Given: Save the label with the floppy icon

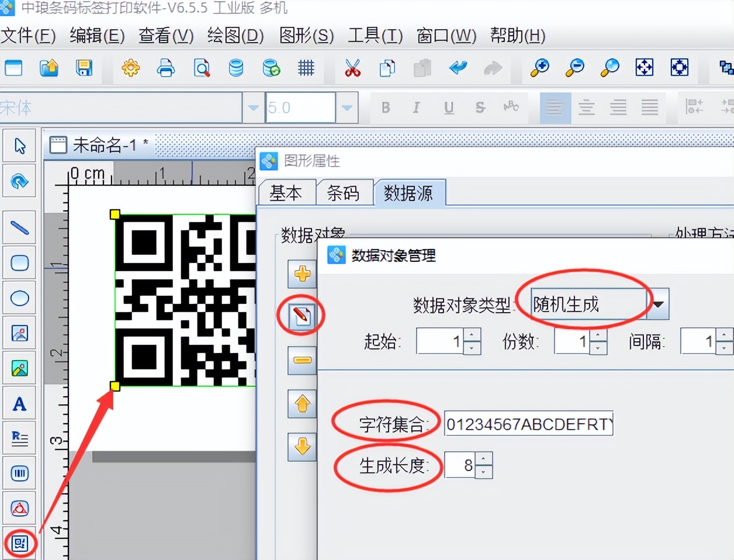Looking at the screenshot, I should coord(84,68).
